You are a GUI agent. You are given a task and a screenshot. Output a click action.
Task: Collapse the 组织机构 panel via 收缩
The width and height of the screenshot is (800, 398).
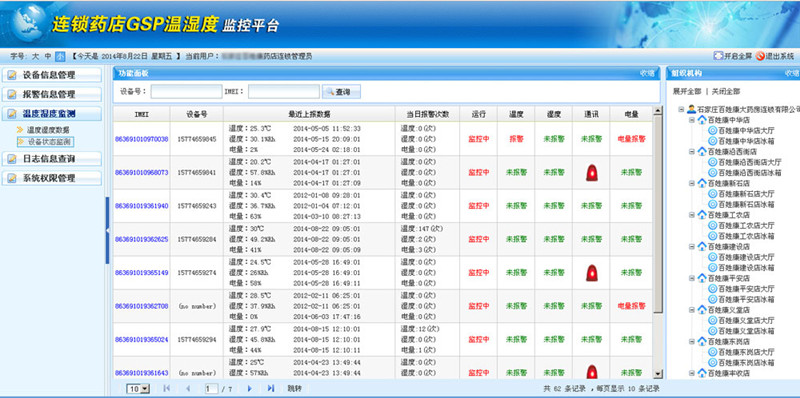[792, 73]
